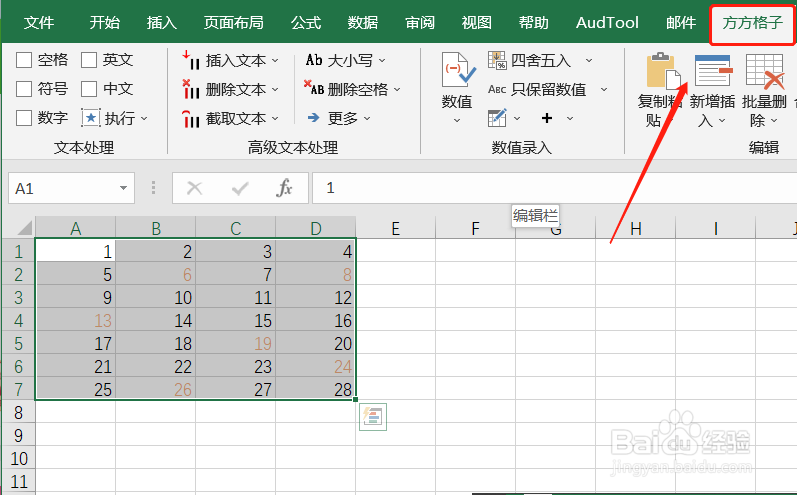Expand the 更多 dropdown arrow
Screen dimensions: 797x495
point(366,118)
